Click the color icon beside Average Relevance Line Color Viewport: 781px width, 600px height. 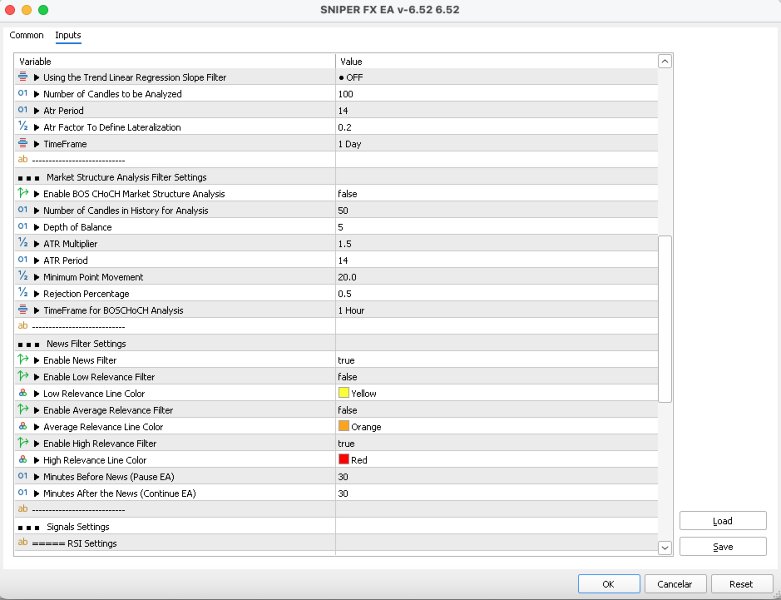[x=23, y=426]
